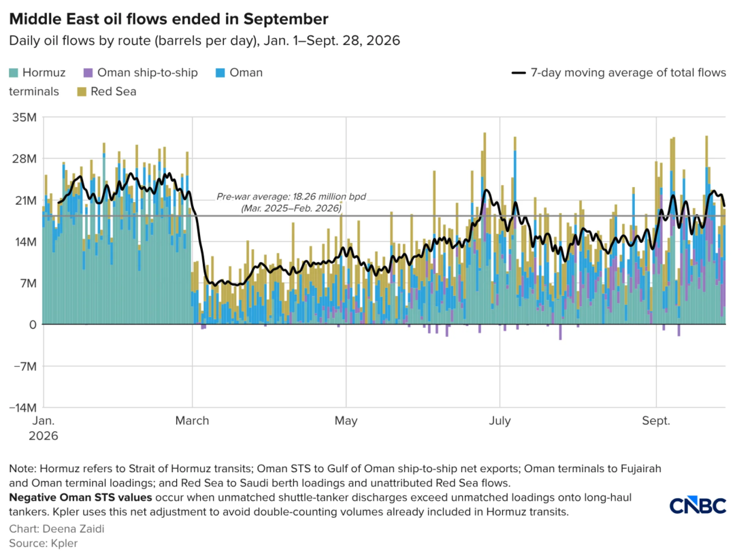Click the Sept. x-axis label

[x=656, y=421]
